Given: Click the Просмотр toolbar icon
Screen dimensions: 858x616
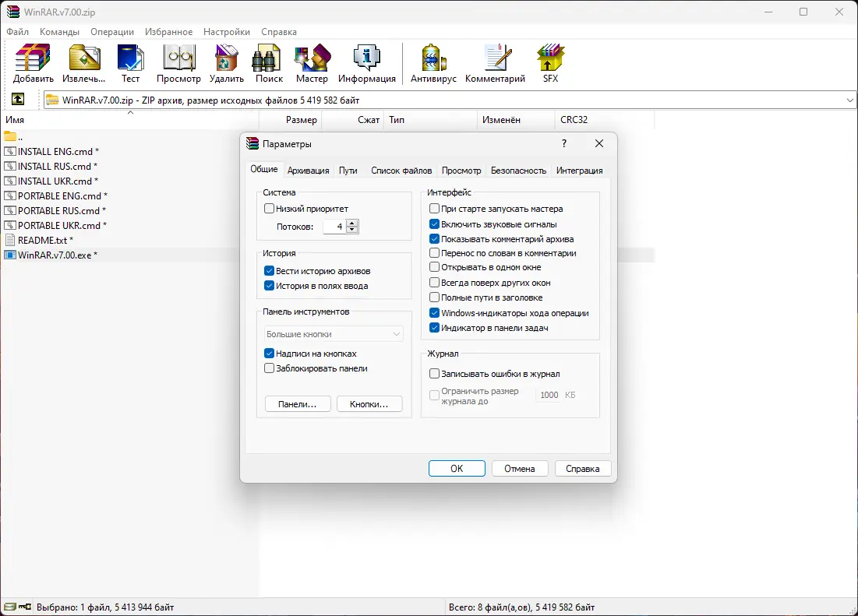Looking at the screenshot, I should [x=179, y=58].
